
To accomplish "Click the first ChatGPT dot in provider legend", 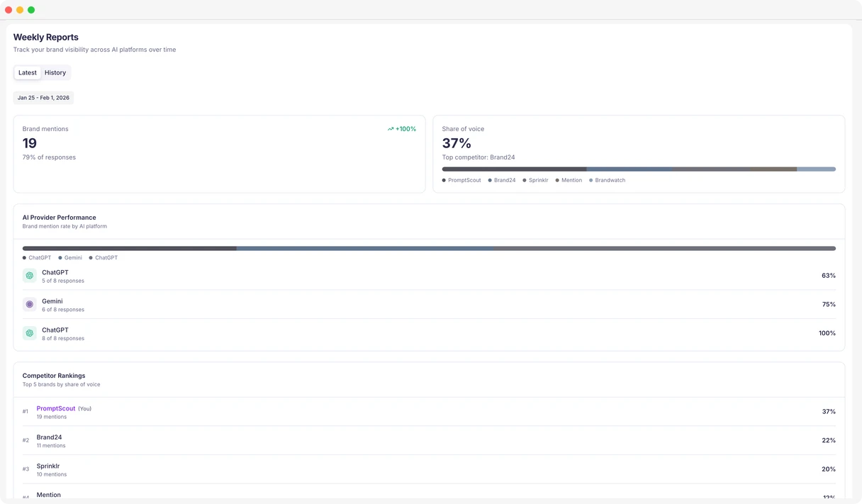I will (x=26, y=257).
